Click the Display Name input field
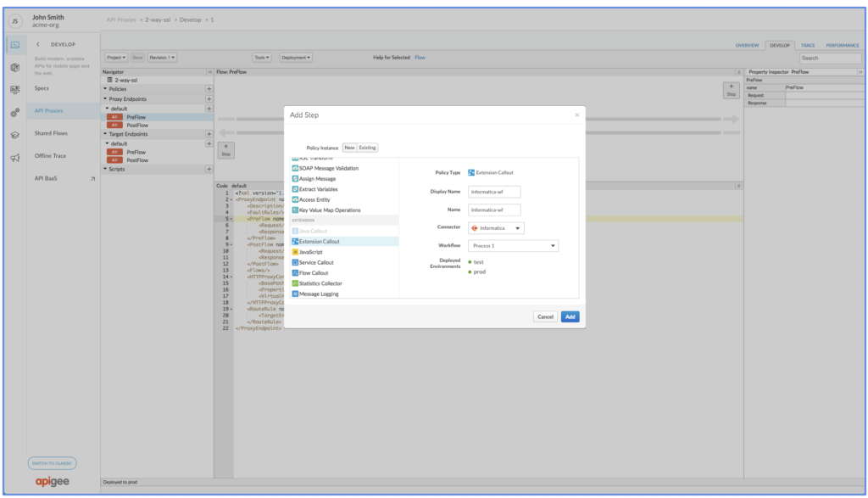The image size is (868, 498). coord(495,192)
